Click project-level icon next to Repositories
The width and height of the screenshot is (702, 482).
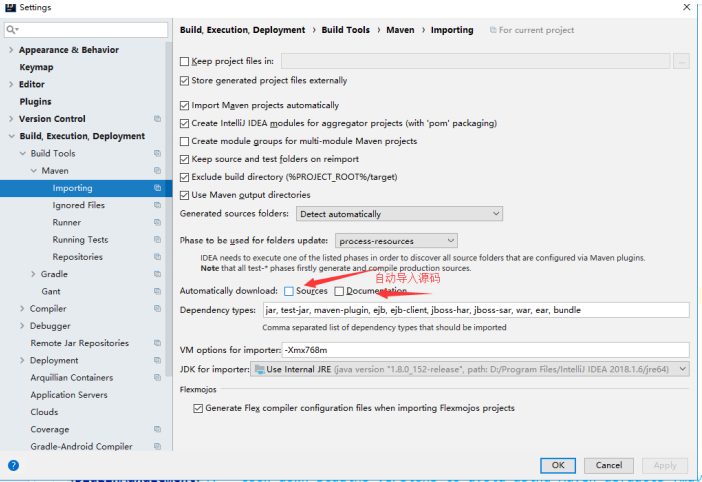tap(157, 257)
